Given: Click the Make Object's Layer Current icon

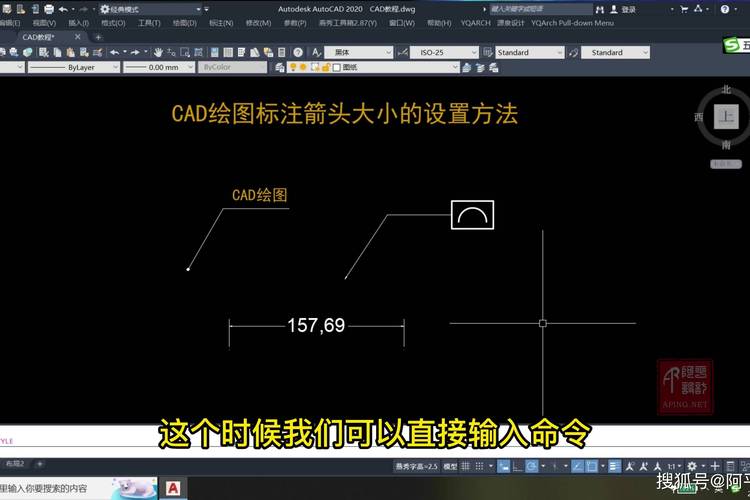Looking at the screenshot, I should pos(467,67).
